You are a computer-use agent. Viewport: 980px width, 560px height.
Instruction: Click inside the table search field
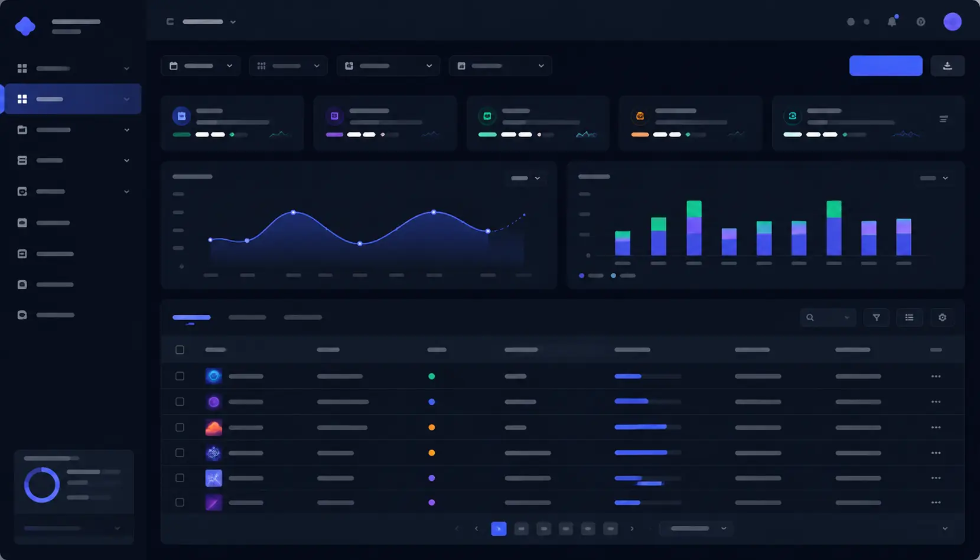click(828, 317)
